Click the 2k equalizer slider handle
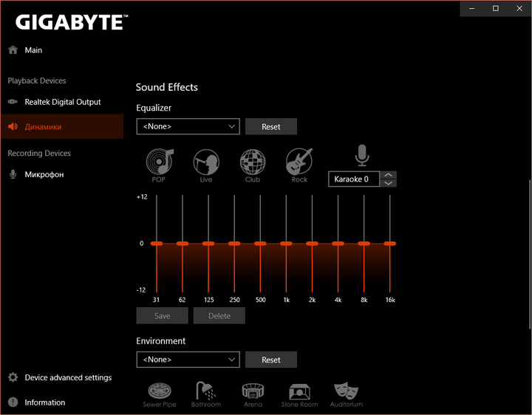Screen dimensions: 532x415 pyautogui.click(x=312, y=244)
